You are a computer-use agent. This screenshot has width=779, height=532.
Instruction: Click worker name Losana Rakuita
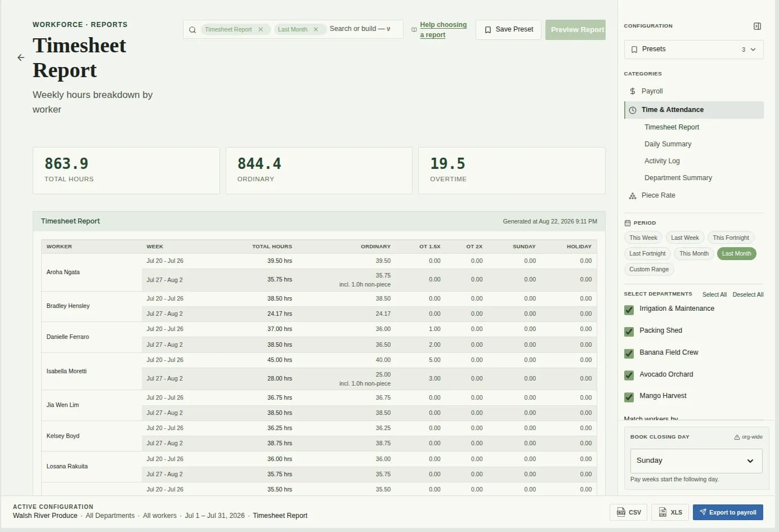pos(67,467)
